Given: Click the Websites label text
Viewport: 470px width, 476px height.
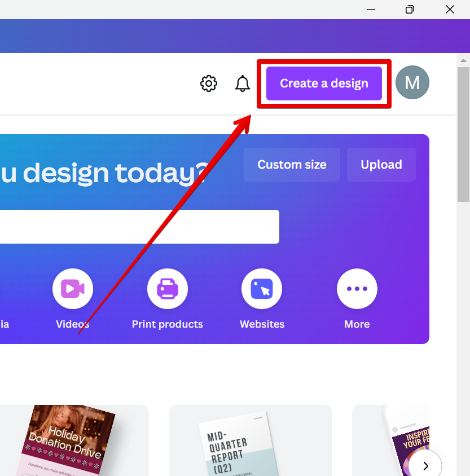Looking at the screenshot, I should [x=262, y=324].
